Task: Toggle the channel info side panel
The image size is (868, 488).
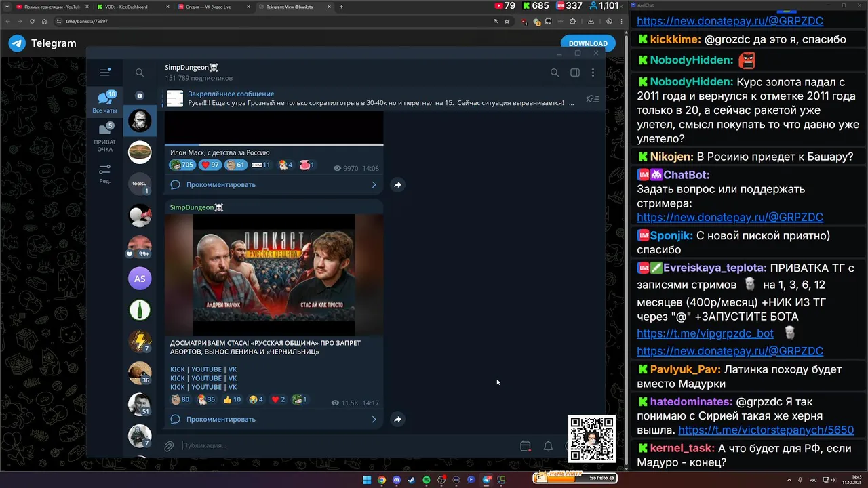Action: [x=574, y=73]
